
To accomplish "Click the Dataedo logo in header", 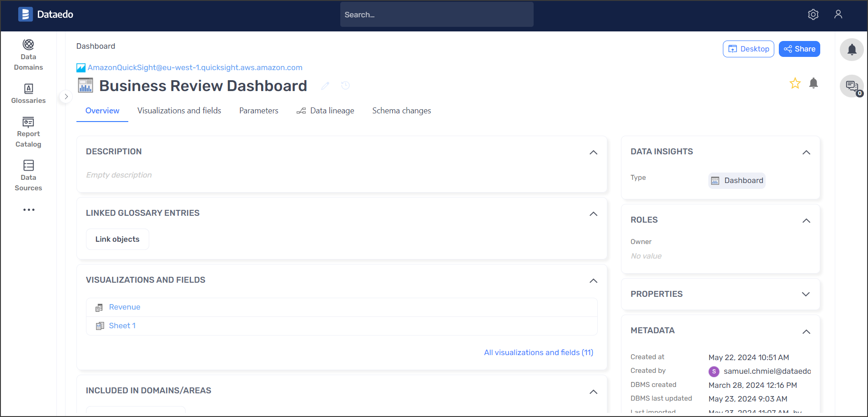I will (x=45, y=15).
